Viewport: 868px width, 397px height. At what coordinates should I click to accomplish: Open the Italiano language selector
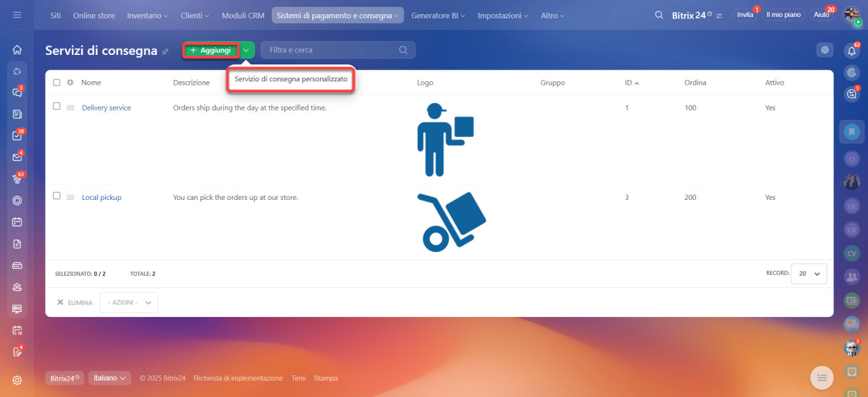click(110, 378)
